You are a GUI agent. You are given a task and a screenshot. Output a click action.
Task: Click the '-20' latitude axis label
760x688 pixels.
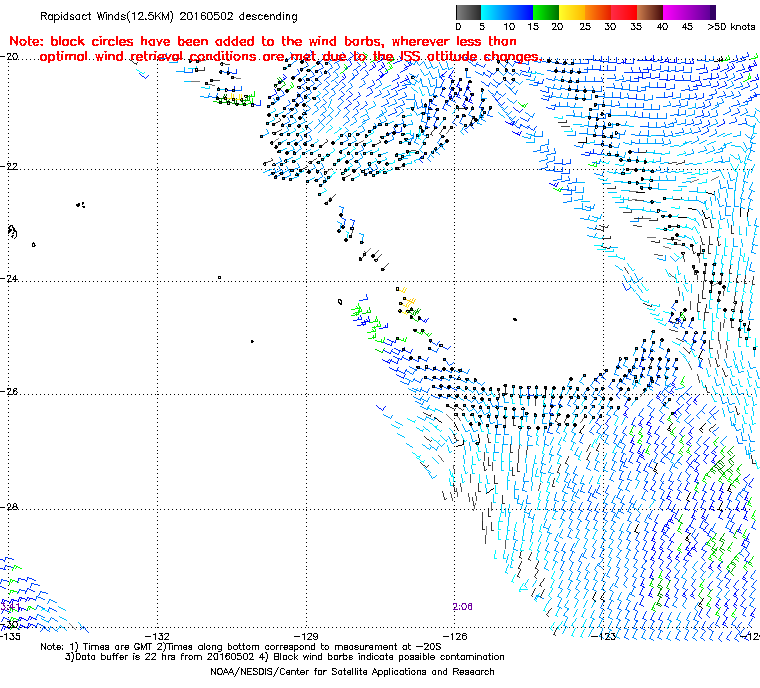[9, 56]
